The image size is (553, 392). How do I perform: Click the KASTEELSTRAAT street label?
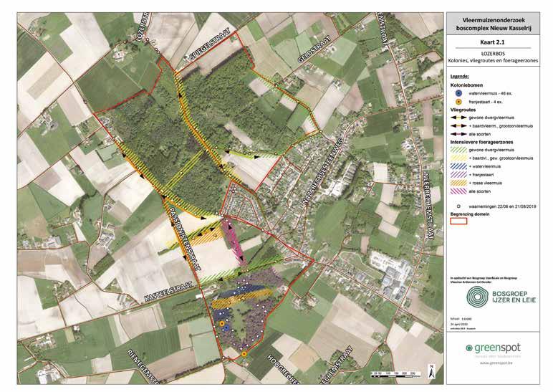coord(168,292)
